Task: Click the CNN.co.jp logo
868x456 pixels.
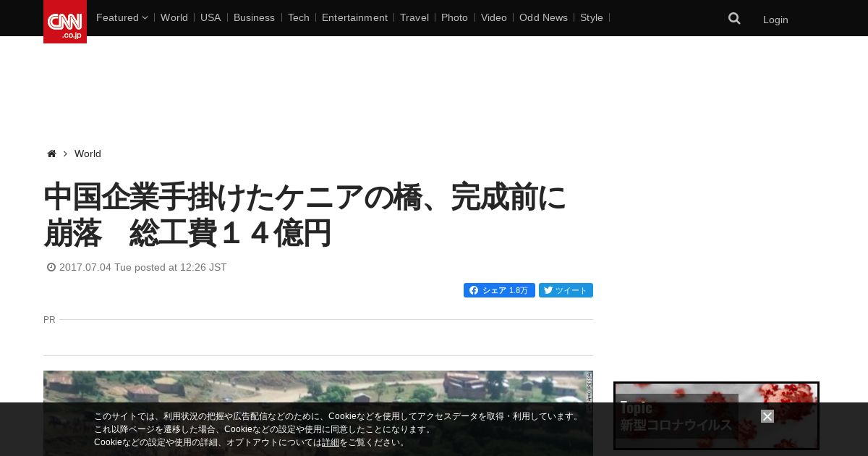Action: [65, 22]
